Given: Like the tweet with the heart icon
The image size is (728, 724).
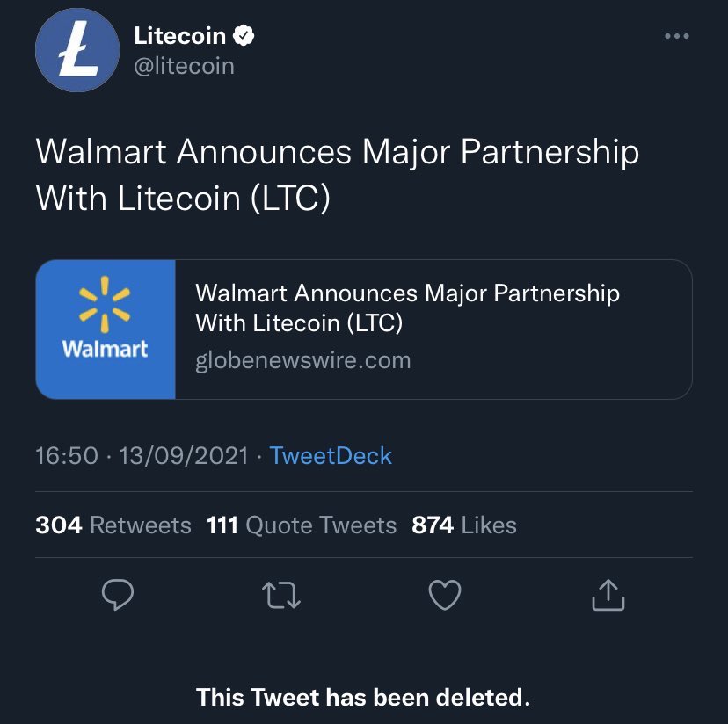Looking at the screenshot, I should [x=445, y=596].
